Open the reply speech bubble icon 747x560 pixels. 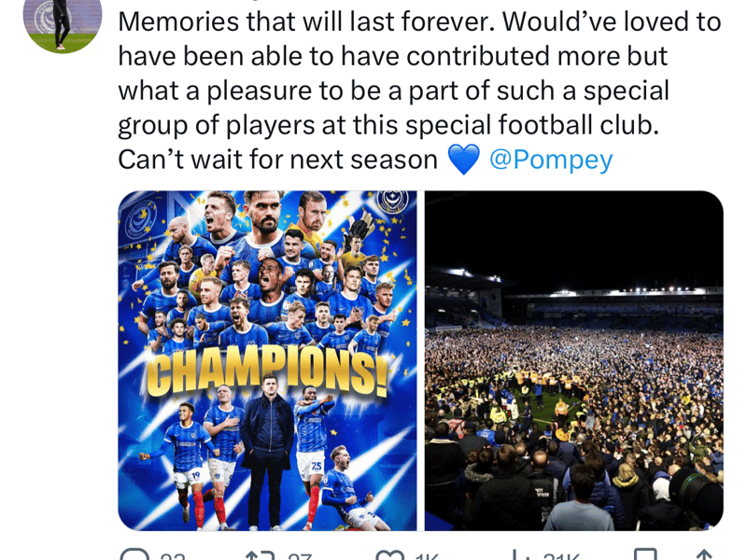(x=134, y=555)
